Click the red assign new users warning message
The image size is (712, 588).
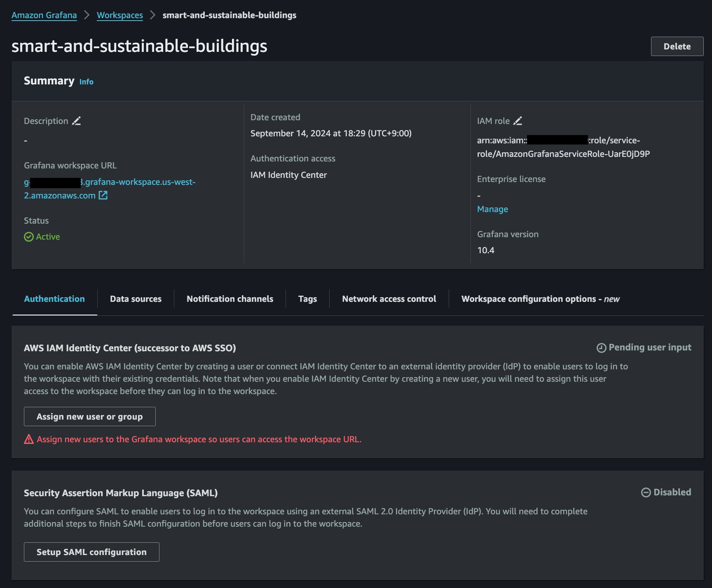coord(199,439)
